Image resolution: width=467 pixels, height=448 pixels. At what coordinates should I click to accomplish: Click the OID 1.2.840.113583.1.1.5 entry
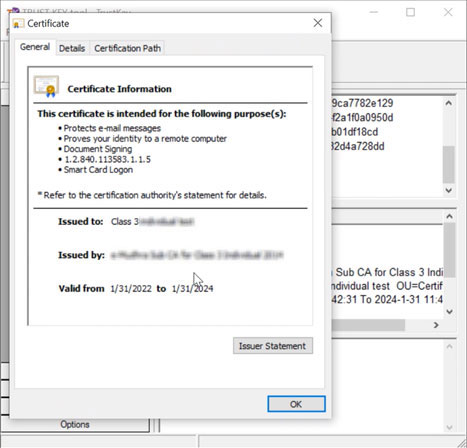107,159
